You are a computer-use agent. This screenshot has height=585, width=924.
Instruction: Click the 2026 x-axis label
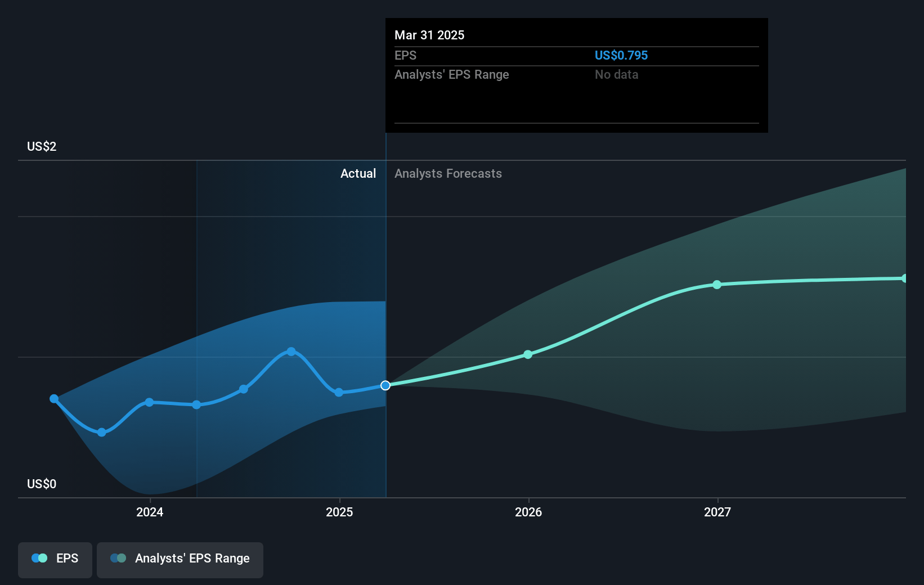point(528,512)
